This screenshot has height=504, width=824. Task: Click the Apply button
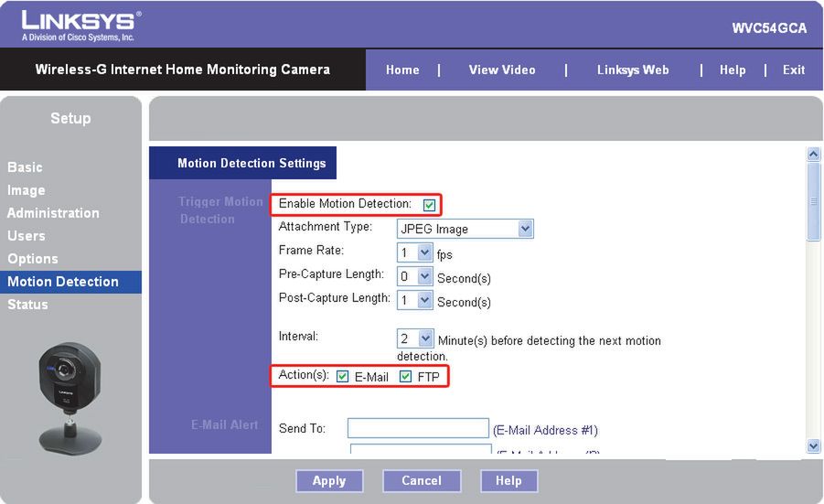click(x=329, y=481)
